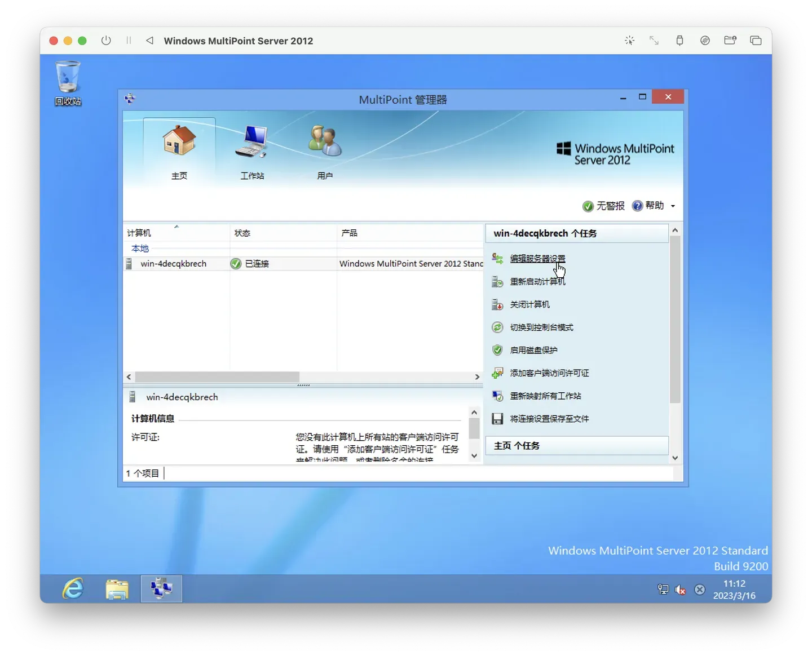812x656 pixels.
Task: Click the MultiPoint Manager taskbar button
Action: pos(161,589)
